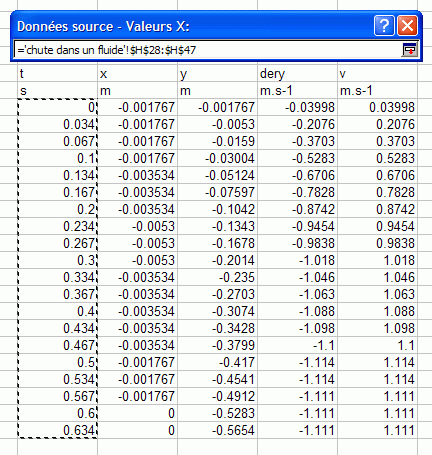Select the header cell labeled v
Screen dimensions: 432x455
point(377,73)
